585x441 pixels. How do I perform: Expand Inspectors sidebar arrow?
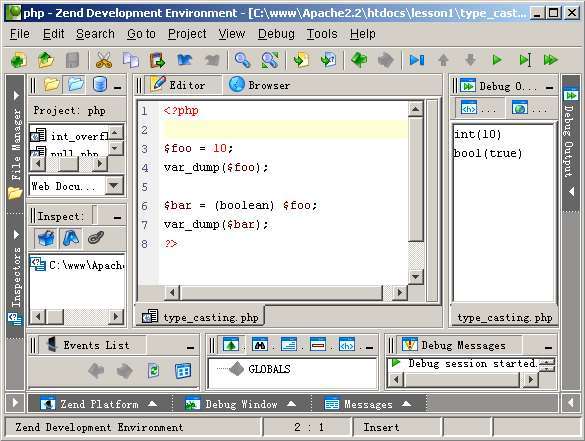[16, 234]
